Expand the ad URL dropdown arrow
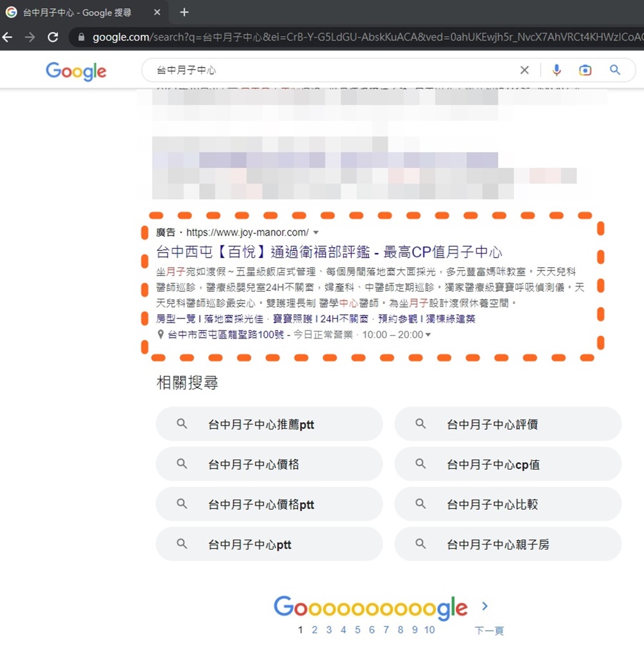The width and height of the screenshot is (644, 654). pyautogui.click(x=316, y=233)
